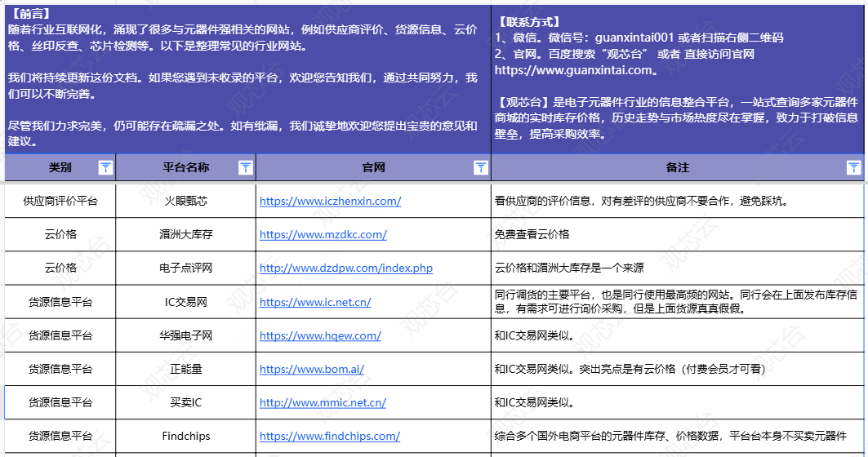The width and height of the screenshot is (868, 457).
Task: Select the 火眼甄芯 cell
Action: tap(186, 202)
